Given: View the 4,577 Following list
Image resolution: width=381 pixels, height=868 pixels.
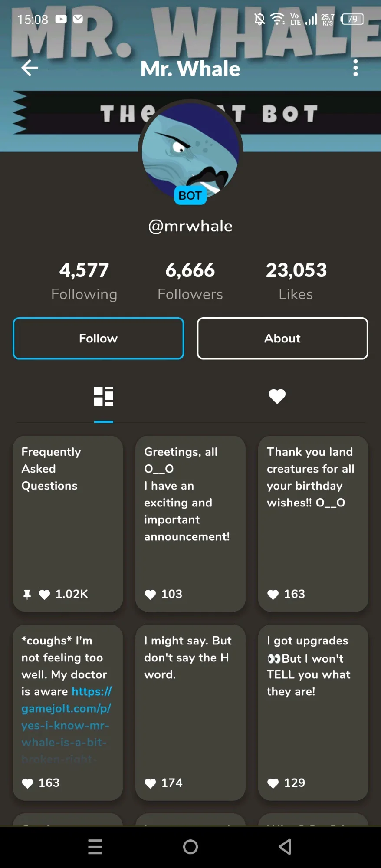Looking at the screenshot, I should pyautogui.click(x=84, y=280).
